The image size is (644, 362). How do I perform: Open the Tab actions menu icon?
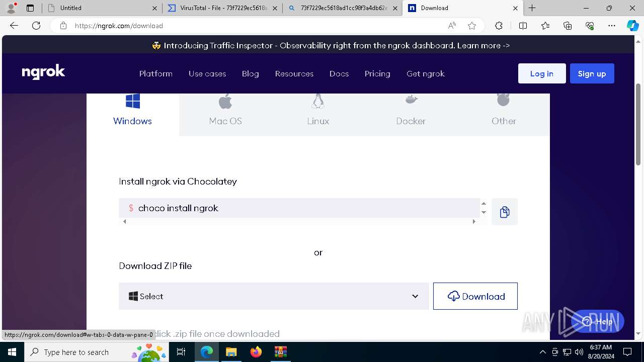tap(30, 8)
